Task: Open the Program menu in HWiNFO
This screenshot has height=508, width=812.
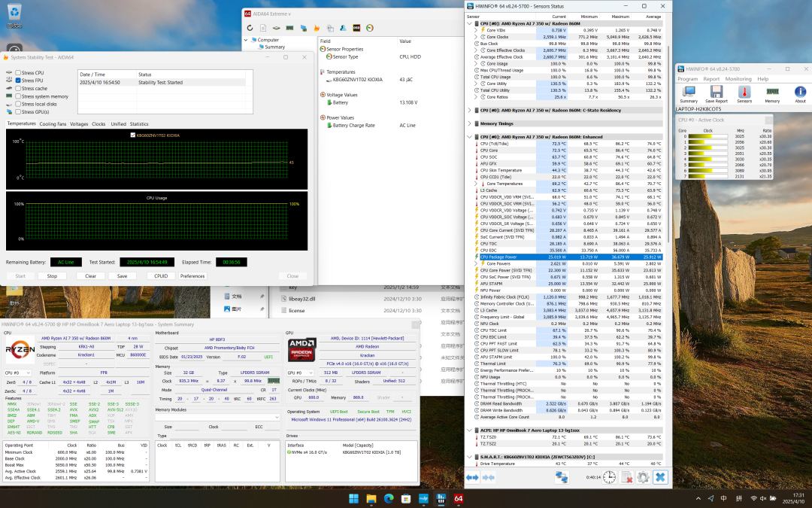Action: tap(688, 79)
